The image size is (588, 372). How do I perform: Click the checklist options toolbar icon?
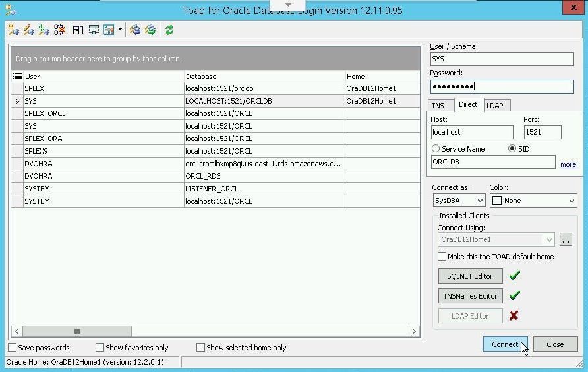109,30
